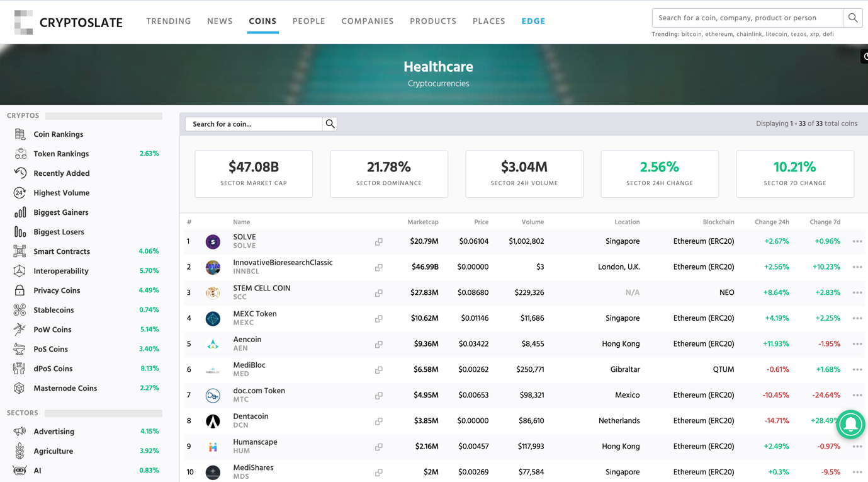Open the InnovativeBioresearchClassic coin link
Image resolution: width=868 pixels, height=482 pixels.
283,263
